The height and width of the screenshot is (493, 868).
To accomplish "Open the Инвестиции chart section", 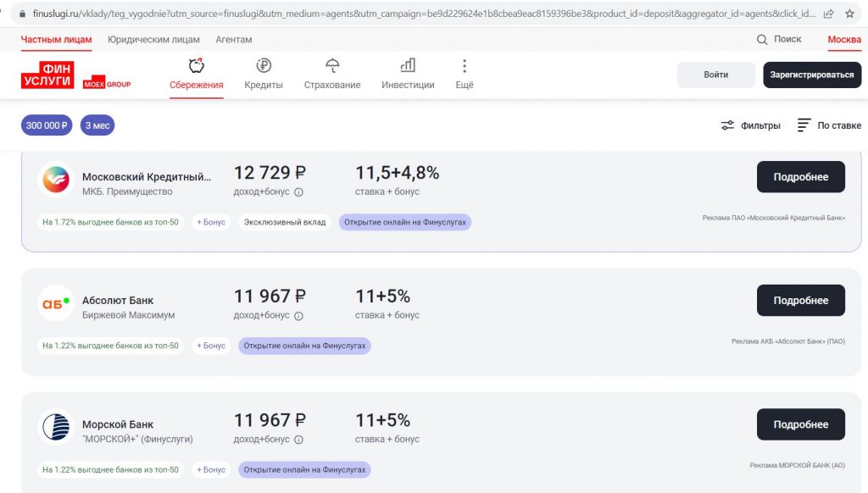I will coord(408,74).
